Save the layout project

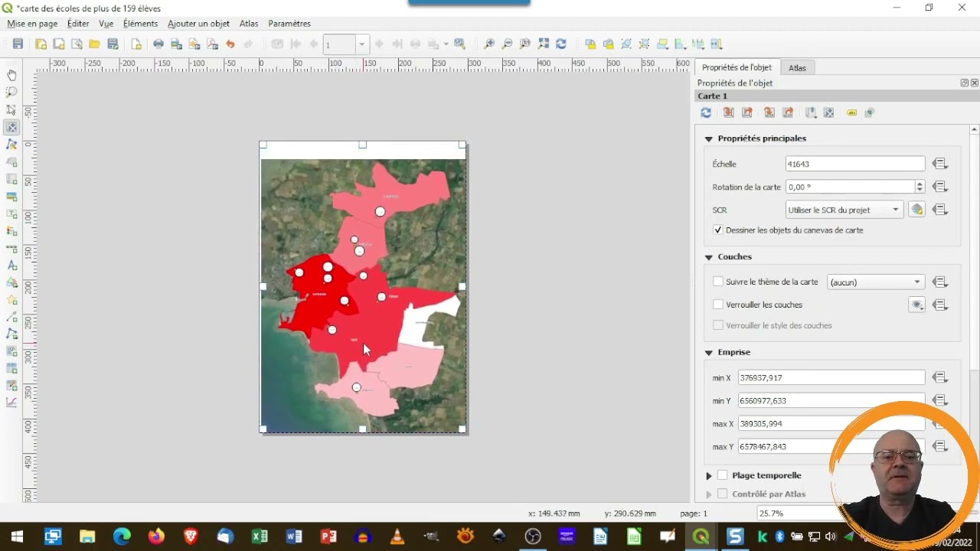click(18, 44)
